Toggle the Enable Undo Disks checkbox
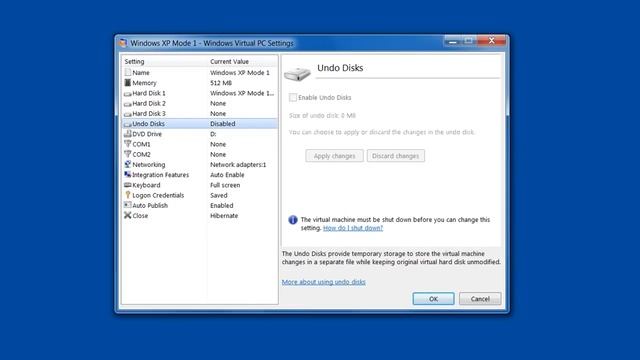 pos(293,98)
